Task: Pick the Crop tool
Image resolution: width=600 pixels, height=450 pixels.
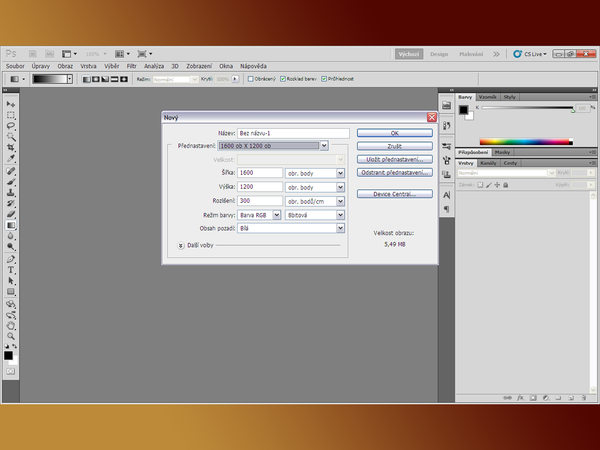Action: click(x=11, y=148)
